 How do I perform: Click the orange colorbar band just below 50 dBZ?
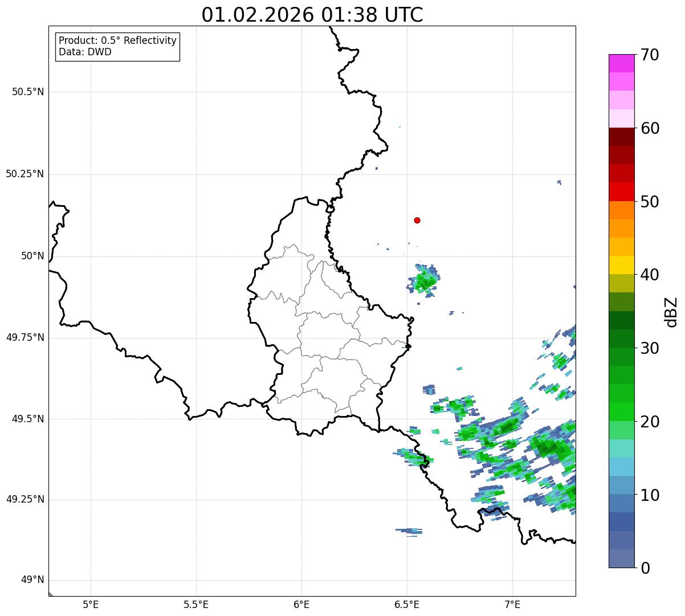621,210
